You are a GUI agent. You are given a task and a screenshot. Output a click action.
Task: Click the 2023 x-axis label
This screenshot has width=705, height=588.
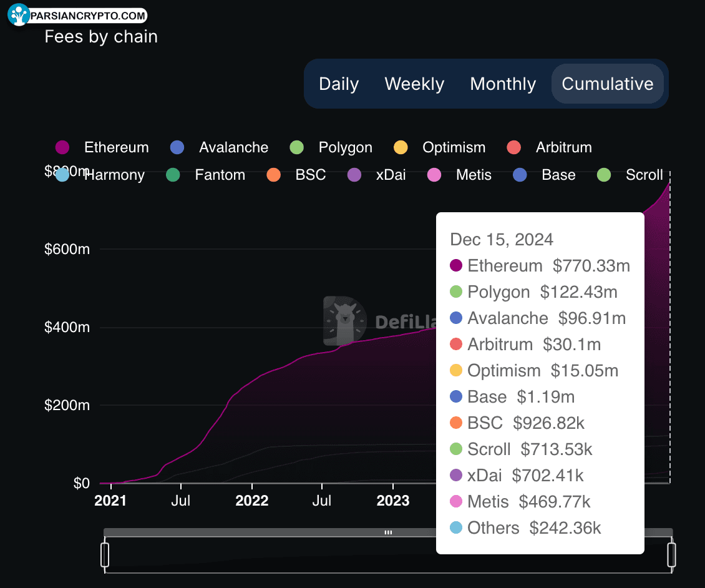point(393,500)
